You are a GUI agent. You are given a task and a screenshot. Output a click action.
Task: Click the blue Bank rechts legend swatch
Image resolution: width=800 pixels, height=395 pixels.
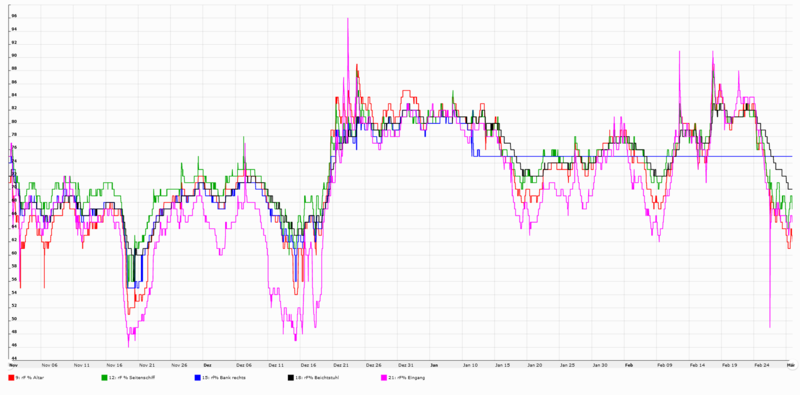click(x=197, y=378)
